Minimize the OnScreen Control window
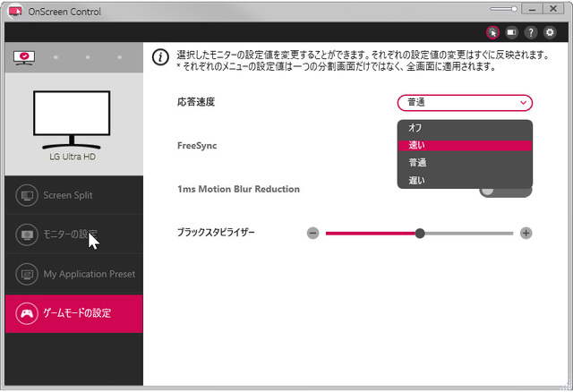 (532, 9)
